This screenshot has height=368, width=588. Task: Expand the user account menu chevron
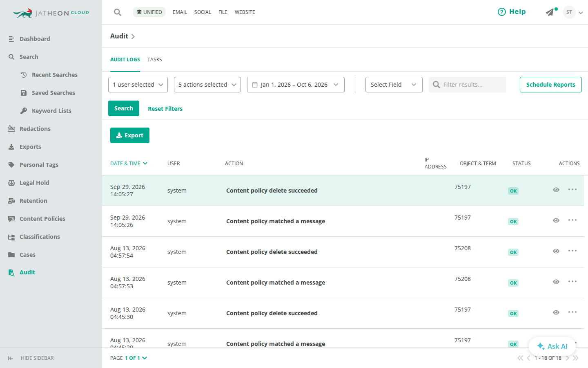pyautogui.click(x=581, y=13)
